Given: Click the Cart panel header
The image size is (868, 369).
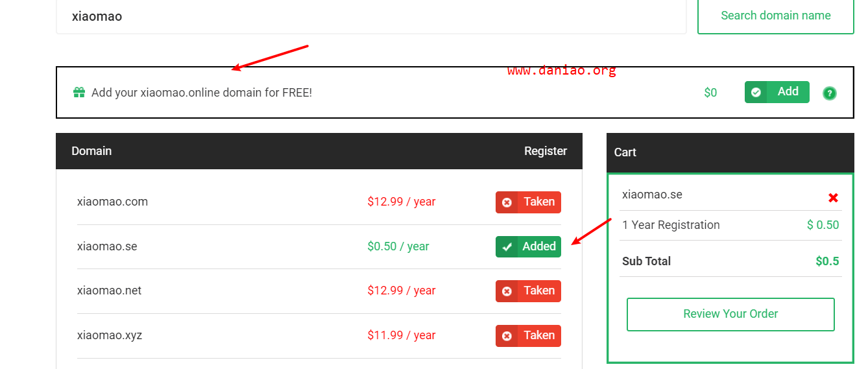Looking at the screenshot, I should coord(730,152).
